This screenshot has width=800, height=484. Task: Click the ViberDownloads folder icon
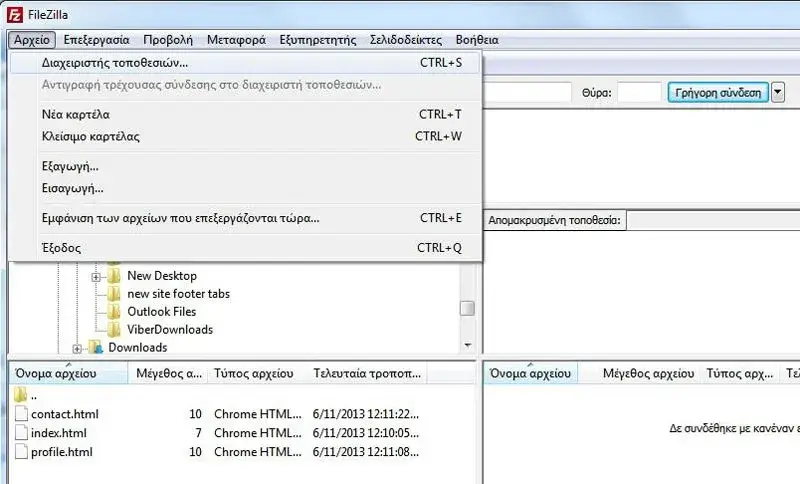[114, 329]
